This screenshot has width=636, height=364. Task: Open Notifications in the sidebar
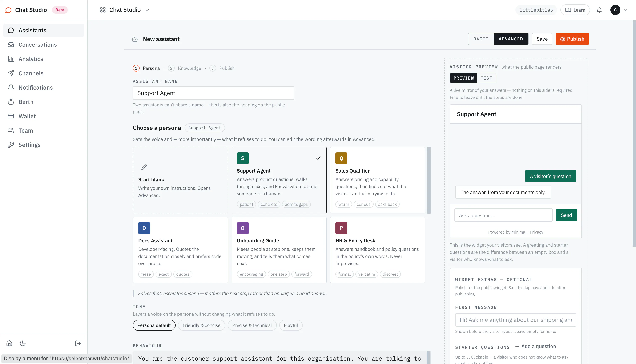[x=44, y=88]
